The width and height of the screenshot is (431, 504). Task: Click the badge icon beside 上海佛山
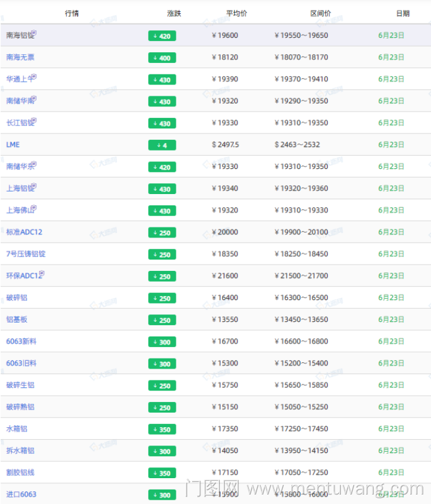click(34, 207)
